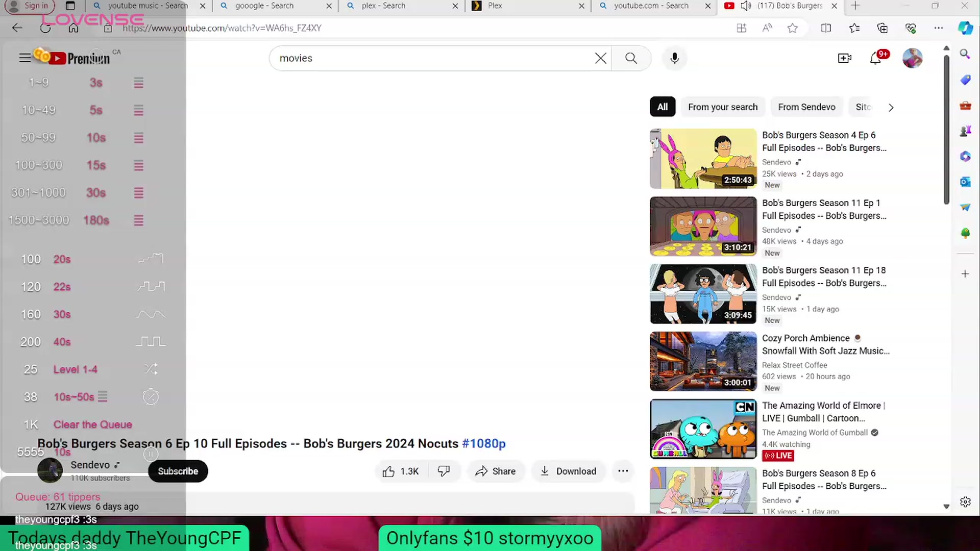
Task: Like the Bob's Burgers video
Action: pos(401,471)
